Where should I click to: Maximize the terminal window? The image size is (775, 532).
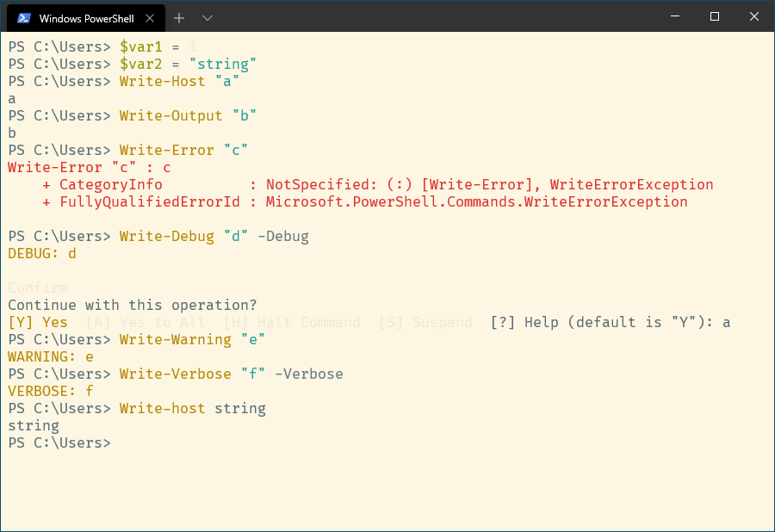pos(714,16)
